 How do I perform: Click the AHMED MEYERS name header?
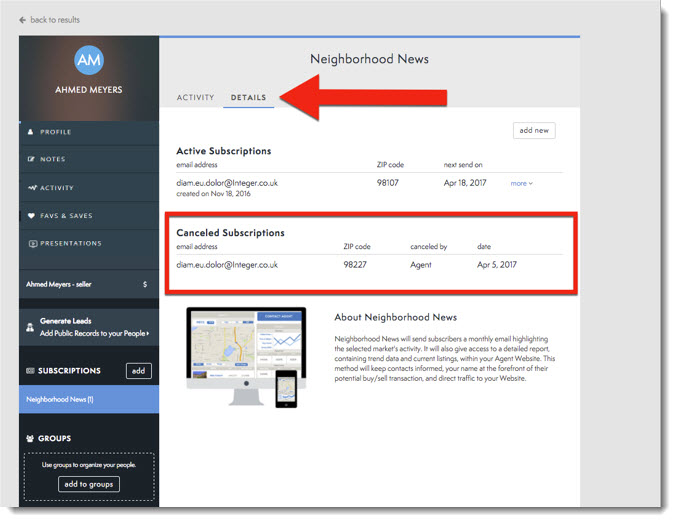(89, 90)
